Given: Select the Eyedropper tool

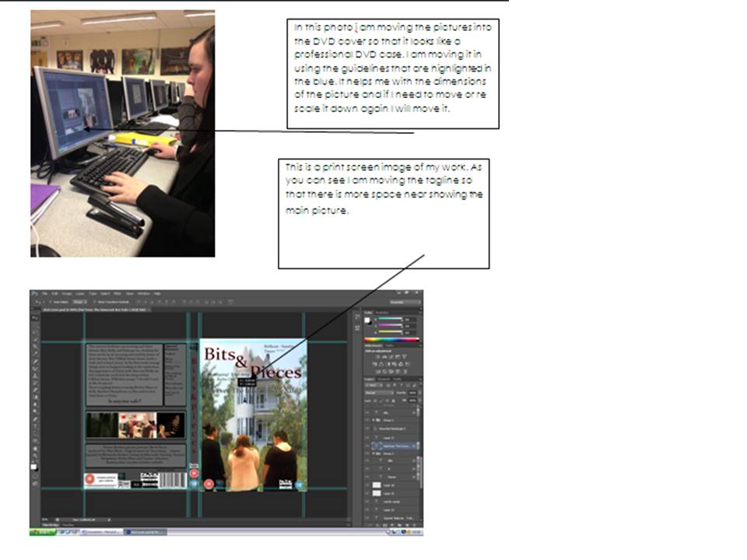Looking at the screenshot, I should [x=35, y=353].
